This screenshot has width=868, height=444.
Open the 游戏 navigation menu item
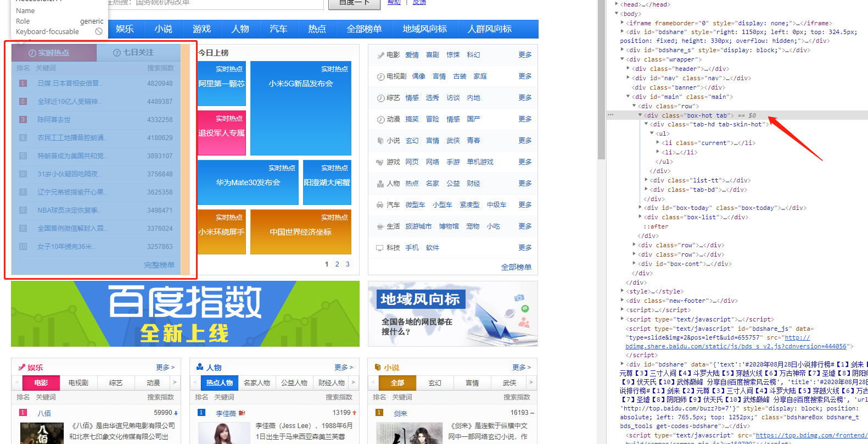(201, 29)
